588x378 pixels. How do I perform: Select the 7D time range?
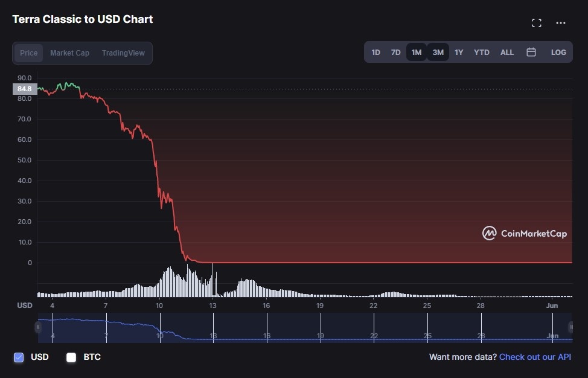point(395,53)
